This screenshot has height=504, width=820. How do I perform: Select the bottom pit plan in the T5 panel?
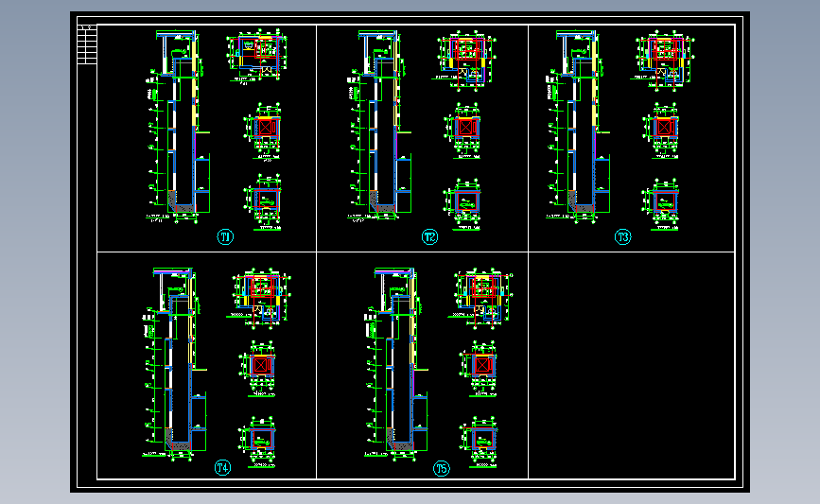[480, 442]
